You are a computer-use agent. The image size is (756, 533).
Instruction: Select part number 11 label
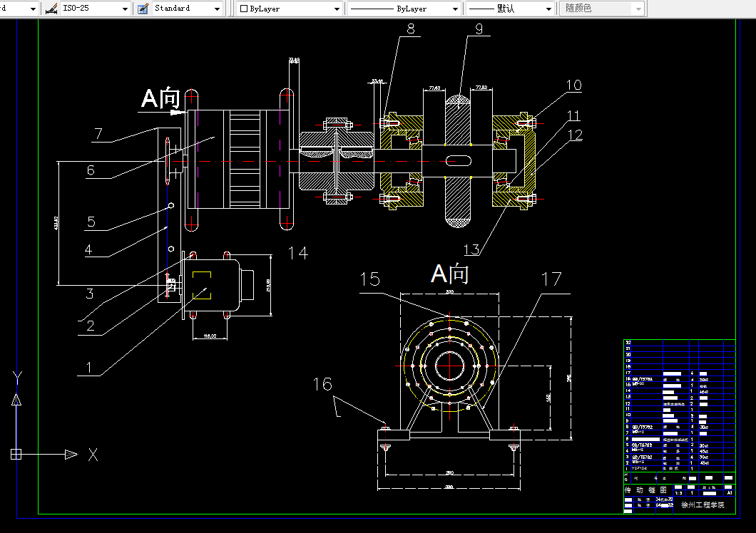[x=573, y=115]
